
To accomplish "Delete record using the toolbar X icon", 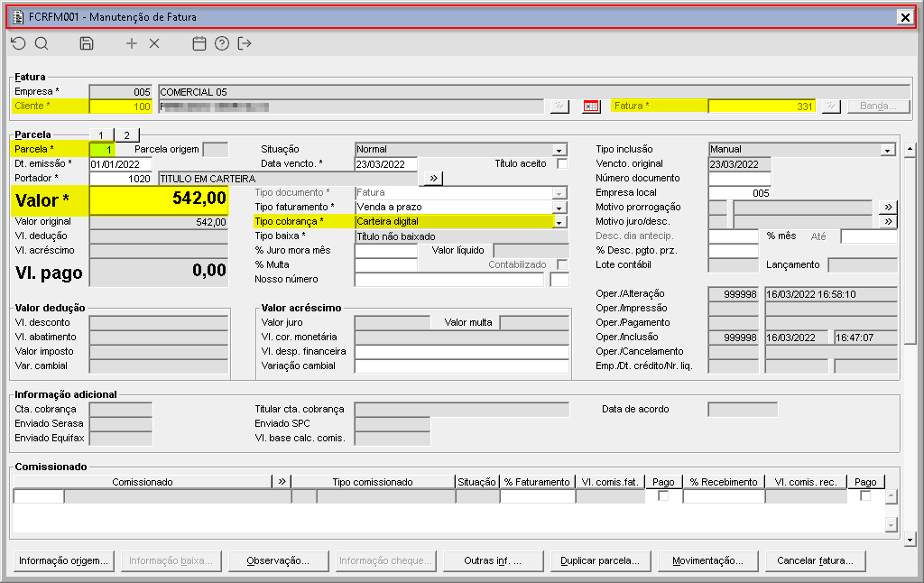I will [154, 43].
